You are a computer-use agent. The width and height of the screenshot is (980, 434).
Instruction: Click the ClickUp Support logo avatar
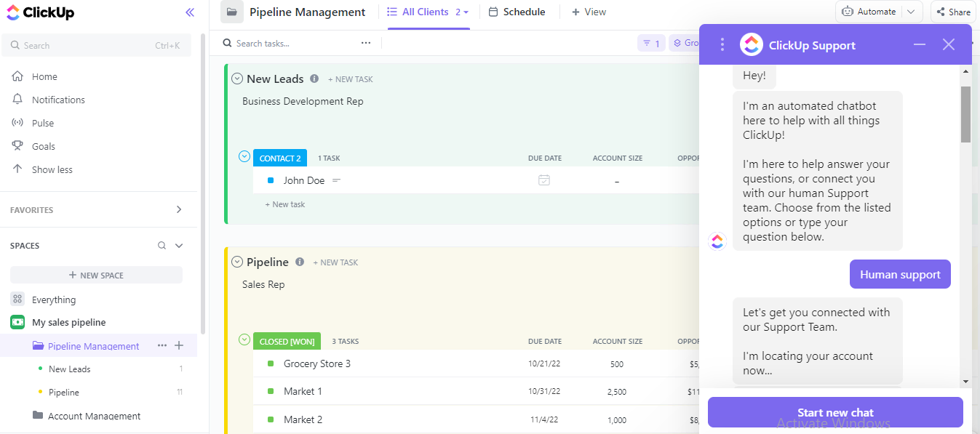752,44
